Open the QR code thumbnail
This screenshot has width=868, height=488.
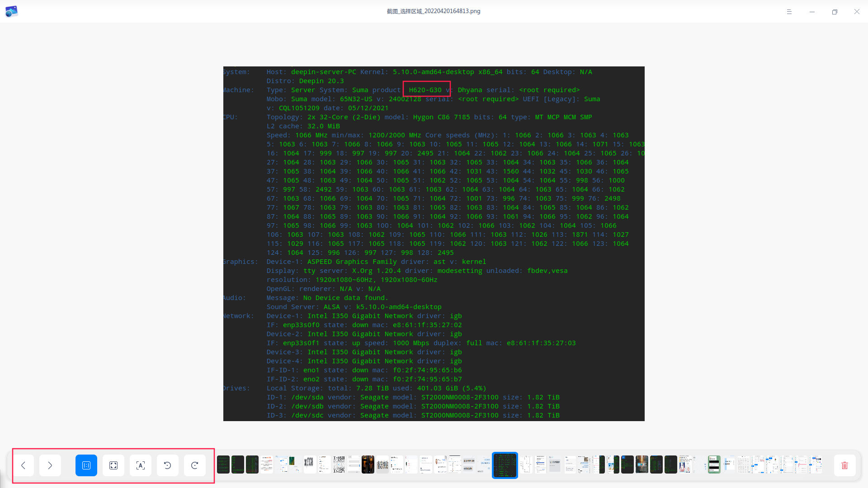point(339,465)
